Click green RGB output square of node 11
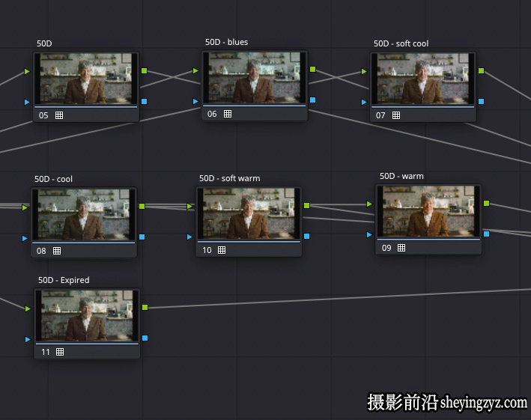The image size is (531, 420). pyautogui.click(x=145, y=307)
